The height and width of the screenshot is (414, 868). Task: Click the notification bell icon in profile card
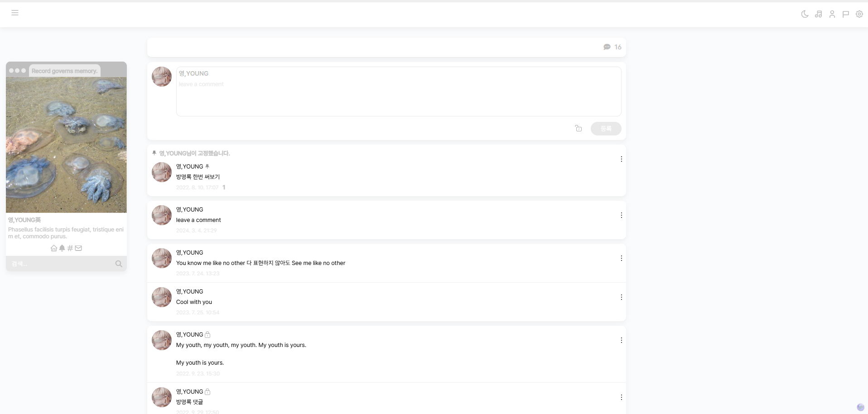tap(62, 248)
